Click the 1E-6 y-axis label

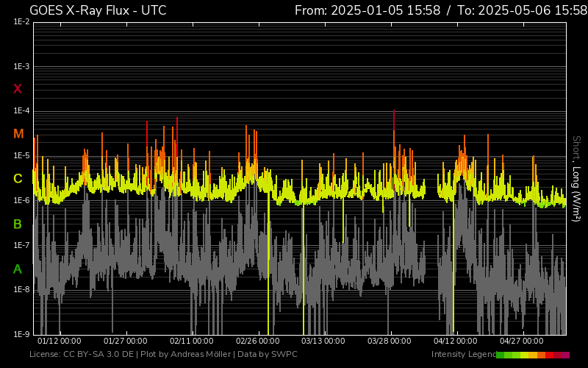pyautogui.click(x=21, y=200)
